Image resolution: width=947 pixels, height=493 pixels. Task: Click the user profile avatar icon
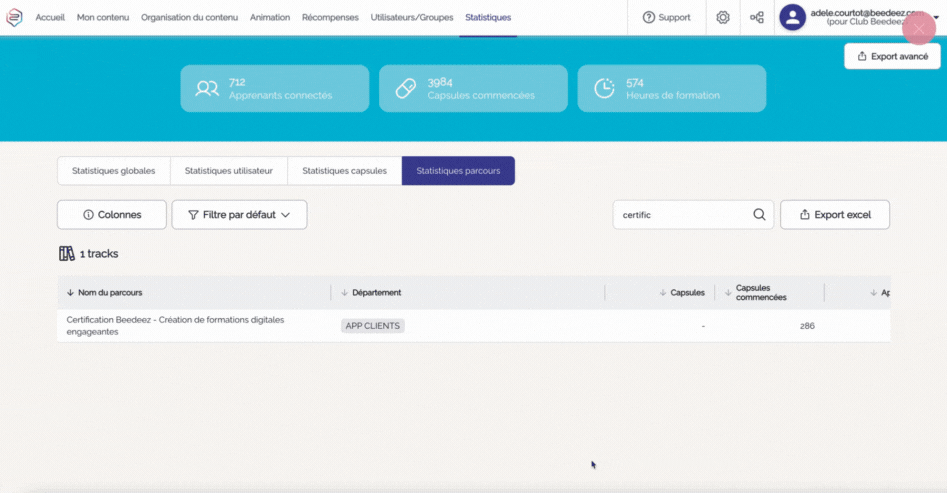click(x=792, y=17)
